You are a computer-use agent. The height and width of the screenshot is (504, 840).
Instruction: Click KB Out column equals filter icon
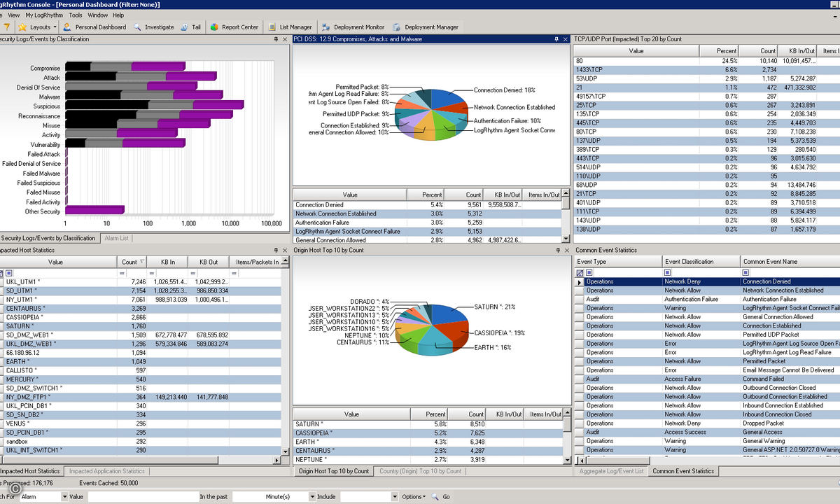point(192,273)
